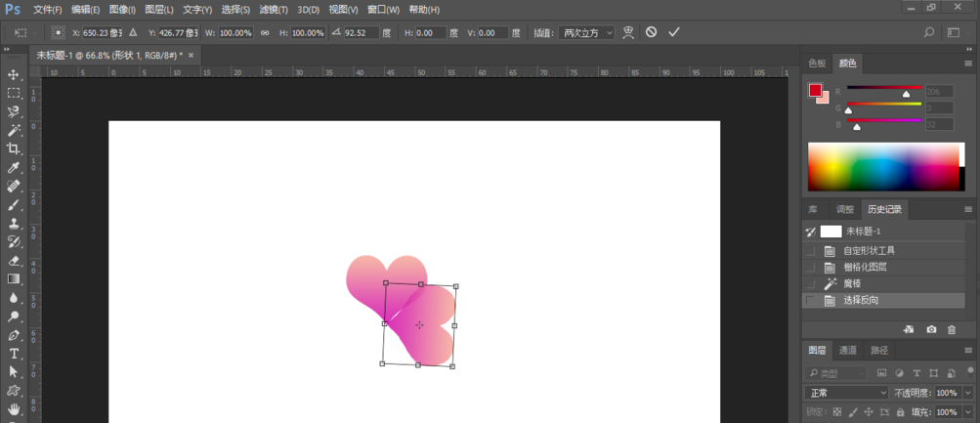Toggle link to maintain aspect ratio
The height and width of the screenshot is (423, 980).
click(x=264, y=32)
